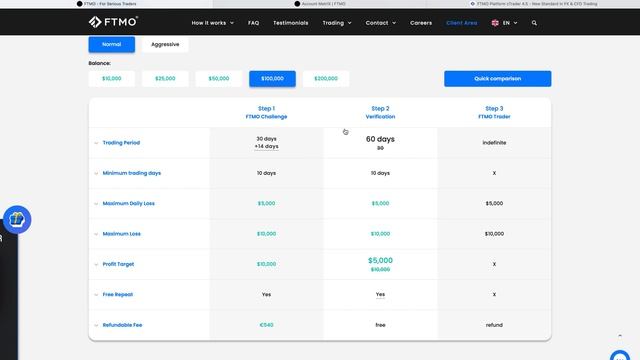640x360 pixels.
Task: Expand the Minimum trading days row
Action: [96, 173]
